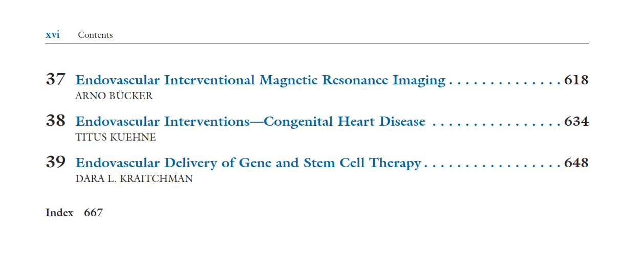
Task: Jump to page 634
Action: 576,122
